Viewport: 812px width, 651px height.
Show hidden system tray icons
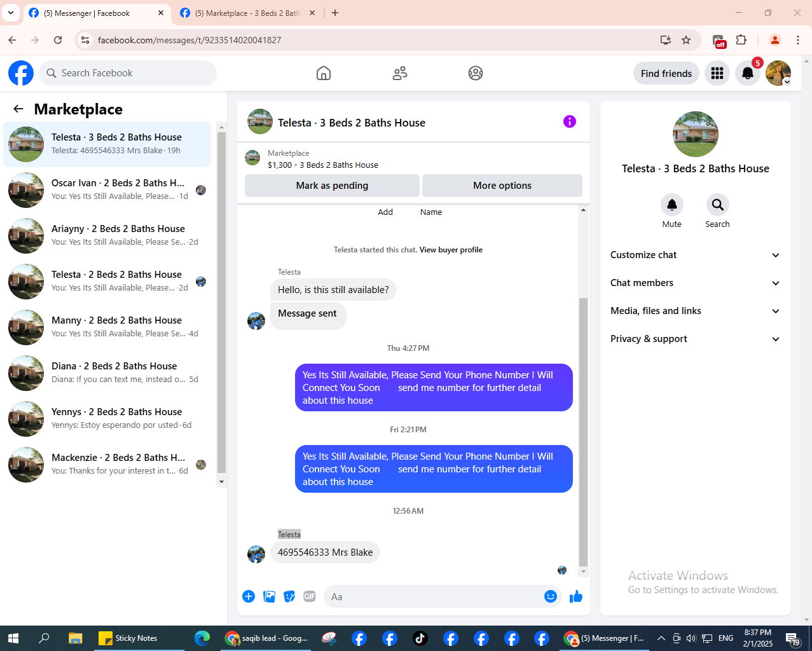[x=661, y=638]
